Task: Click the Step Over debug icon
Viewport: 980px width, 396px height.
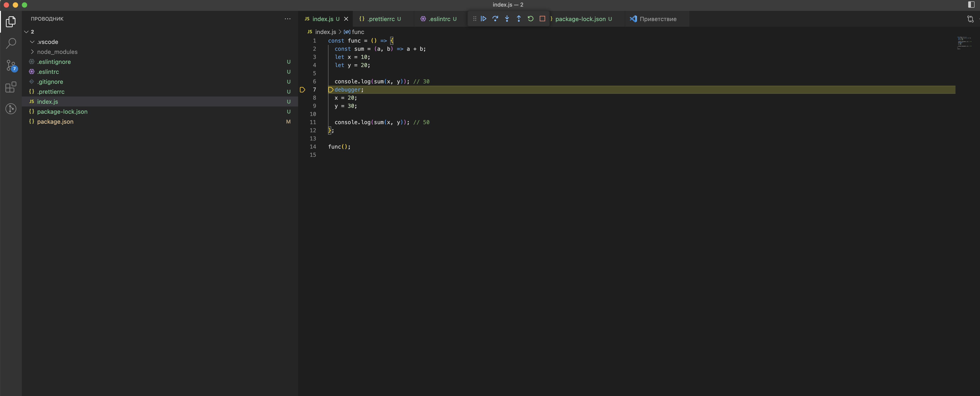Action: click(495, 19)
